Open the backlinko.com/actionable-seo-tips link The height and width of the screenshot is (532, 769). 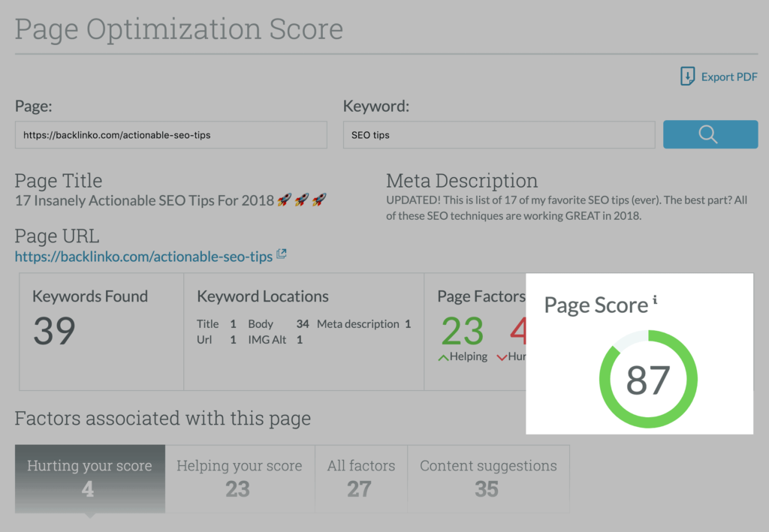pyautogui.click(x=143, y=257)
